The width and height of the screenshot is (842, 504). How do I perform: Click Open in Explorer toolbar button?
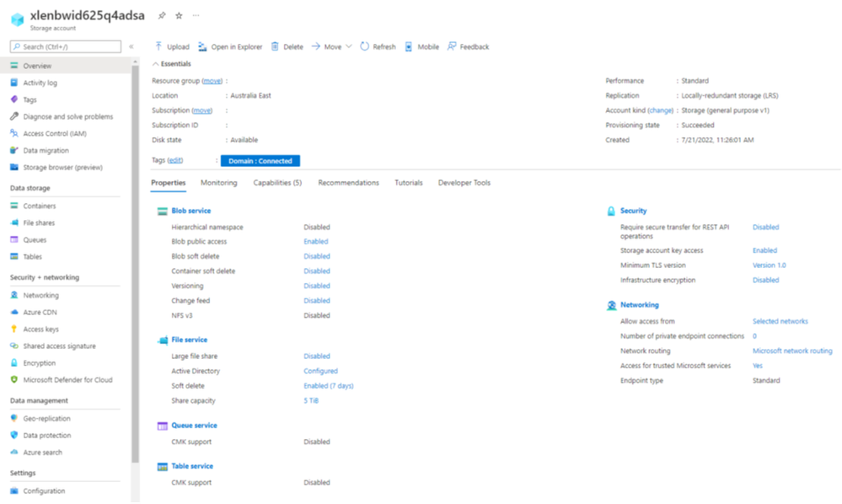[x=230, y=46]
